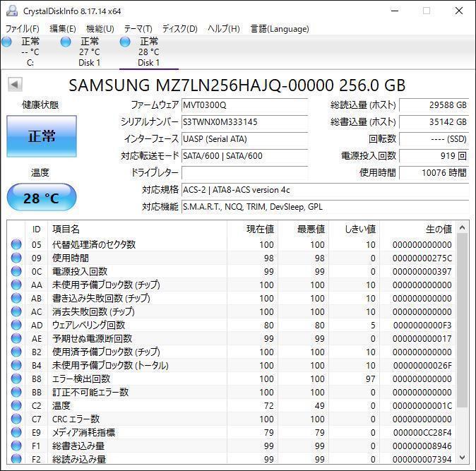Click the しきい値 column header
Viewport: 476px width, 471px height.
(354, 229)
